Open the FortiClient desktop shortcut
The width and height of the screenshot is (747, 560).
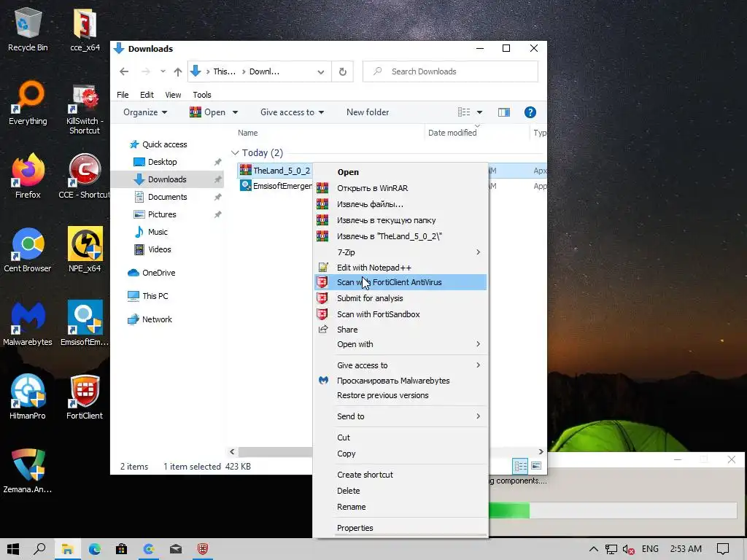pos(85,397)
